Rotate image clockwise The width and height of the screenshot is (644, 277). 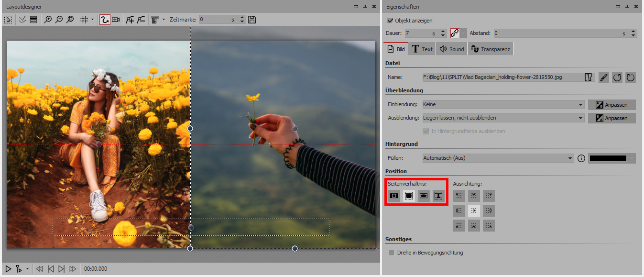631,77
